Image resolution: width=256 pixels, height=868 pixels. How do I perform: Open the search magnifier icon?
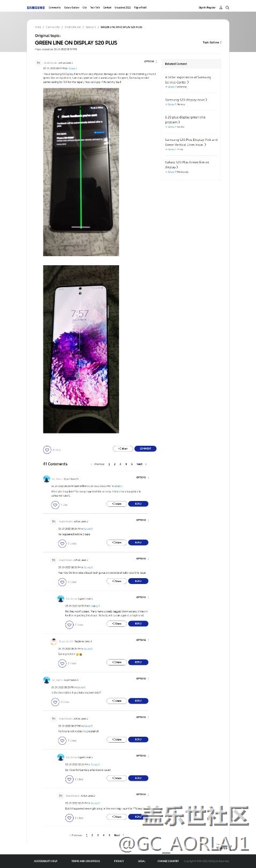(228, 8)
